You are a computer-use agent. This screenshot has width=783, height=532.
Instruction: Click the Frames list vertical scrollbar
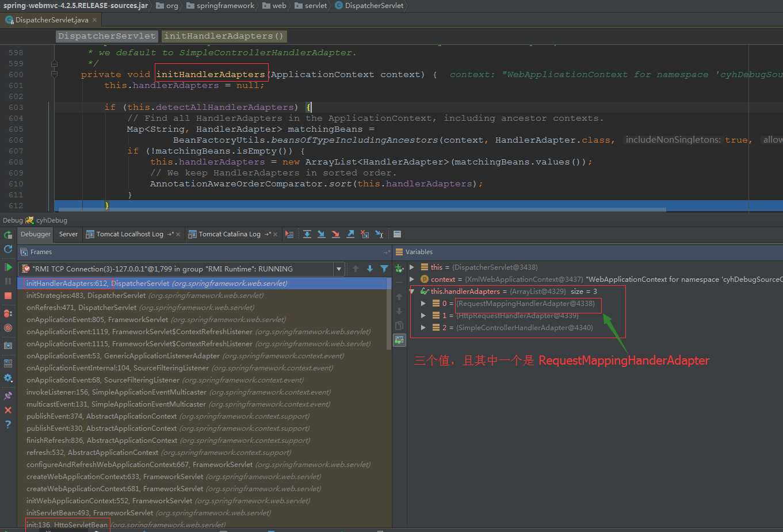389,313
